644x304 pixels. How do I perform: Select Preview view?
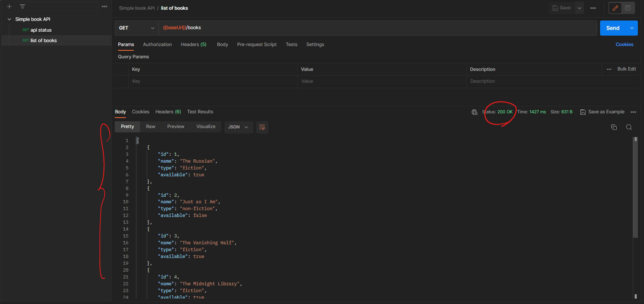click(176, 127)
